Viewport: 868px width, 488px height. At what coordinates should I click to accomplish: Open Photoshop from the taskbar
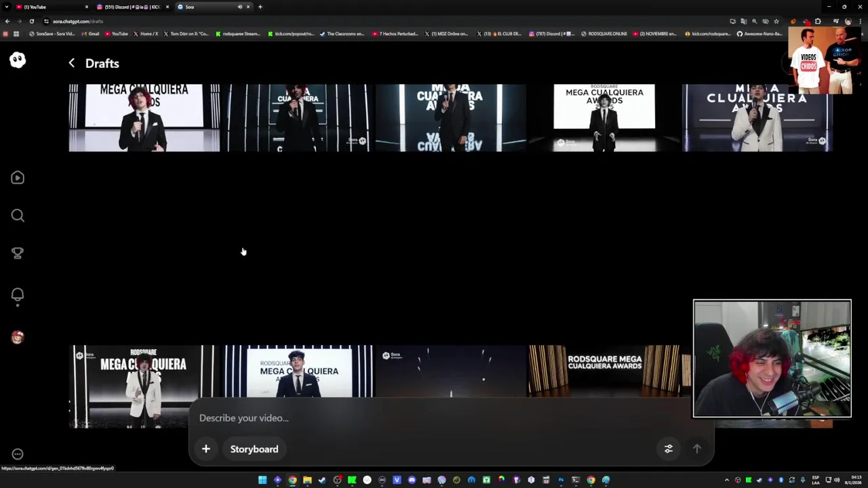[561, 480]
